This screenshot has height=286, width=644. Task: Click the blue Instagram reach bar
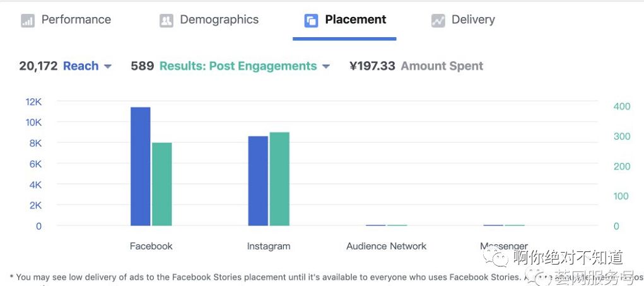pyautogui.click(x=258, y=181)
